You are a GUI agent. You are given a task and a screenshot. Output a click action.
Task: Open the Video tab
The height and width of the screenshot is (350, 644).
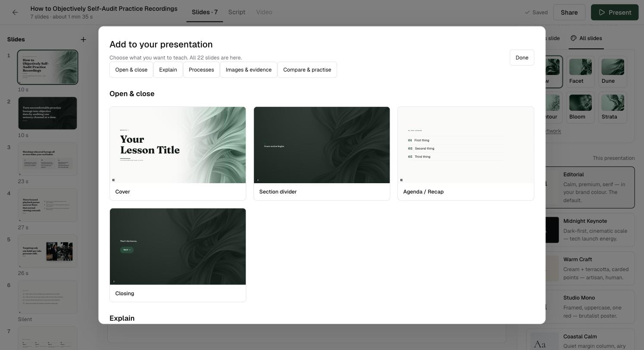(264, 12)
